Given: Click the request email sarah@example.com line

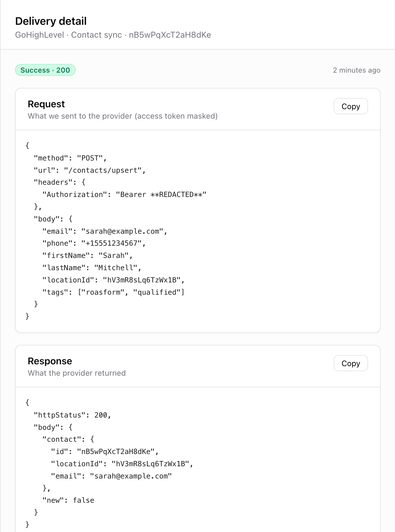Looking at the screenshot, I should [105, 231].
